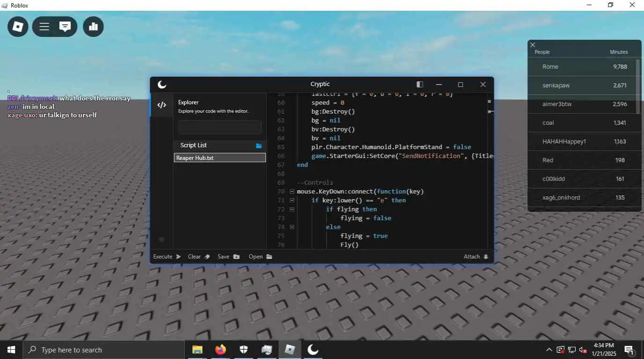This screenshot has height=359, width=644.
Task: Open a script file
Action: [x=261, y=257]
